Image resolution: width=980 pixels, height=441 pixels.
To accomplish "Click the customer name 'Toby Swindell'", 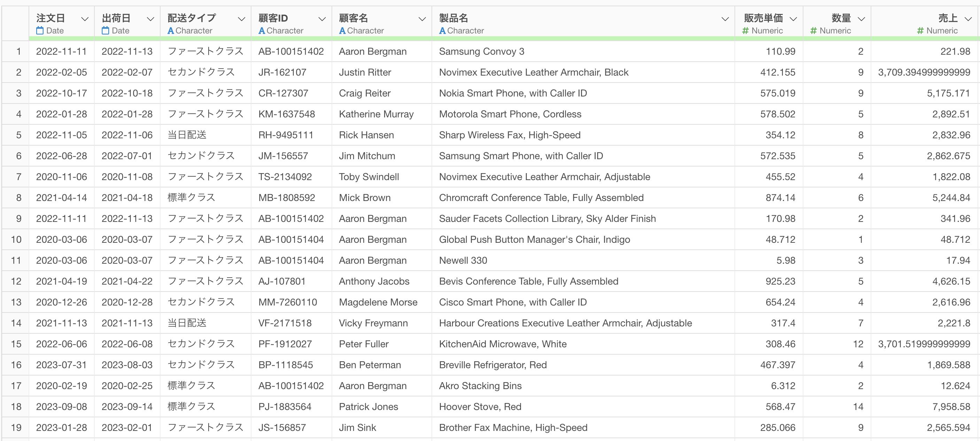I will coord(369,177).
